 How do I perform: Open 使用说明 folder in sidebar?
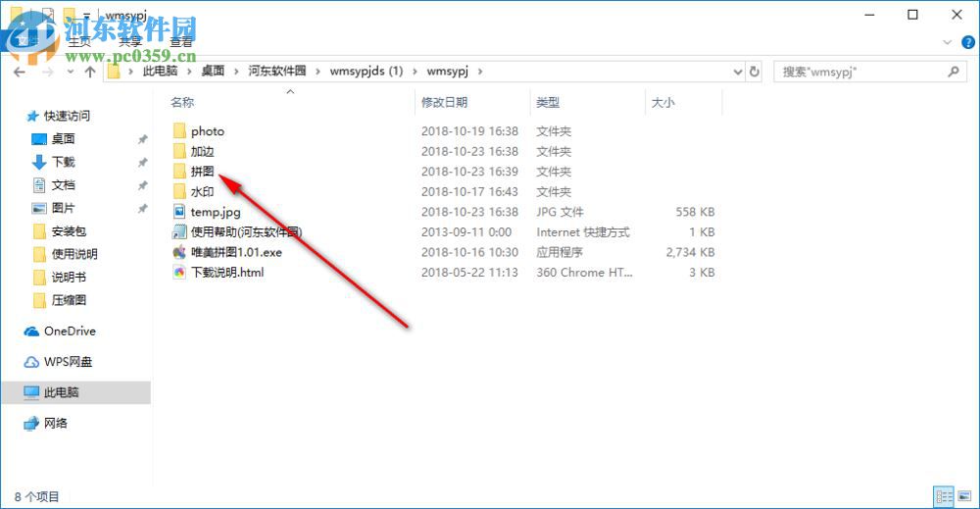[x=73, y=254]
